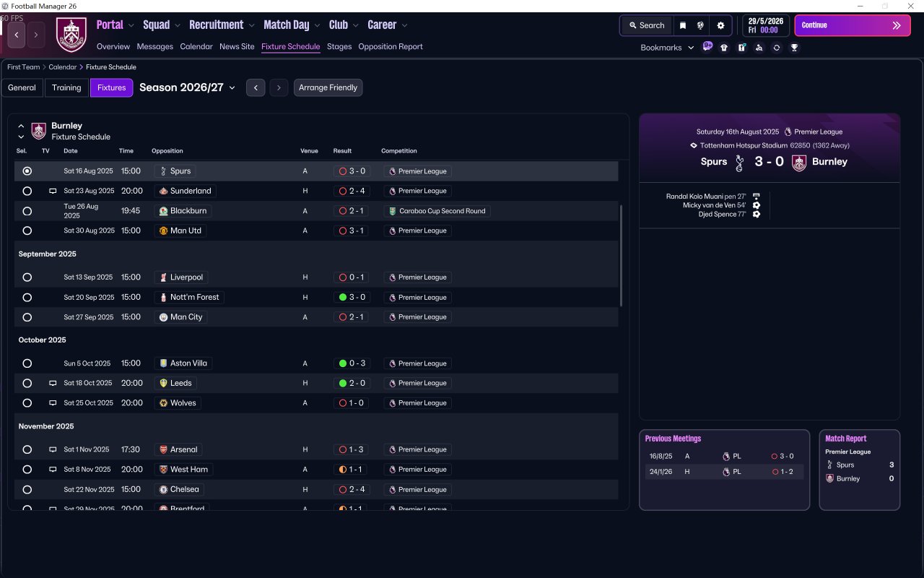Click the Caraboo Cup competition icon
Image resolution: width=924 pixels, height=578 pixels.
coord(392,211)
